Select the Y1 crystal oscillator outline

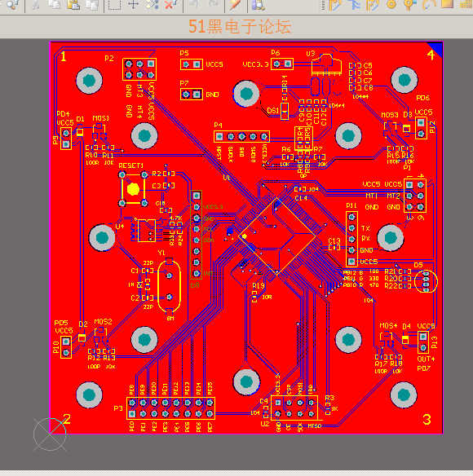coord(169,285)
